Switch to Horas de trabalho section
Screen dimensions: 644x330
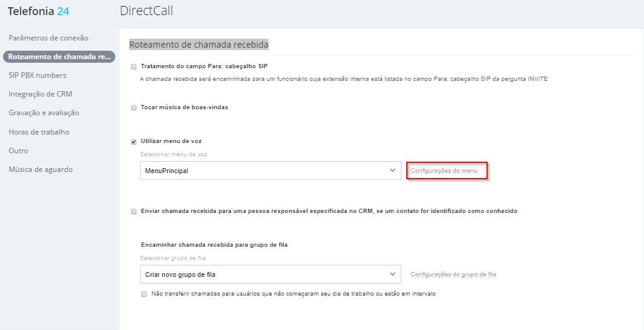click(39, 132)
